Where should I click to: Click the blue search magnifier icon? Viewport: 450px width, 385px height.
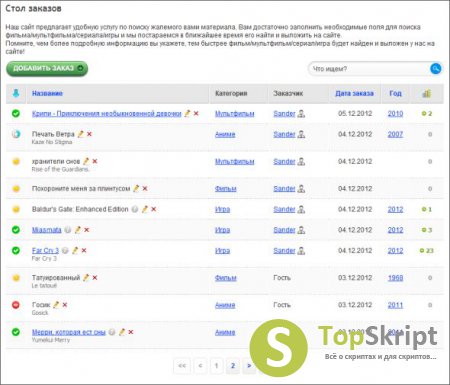(436, 69)
